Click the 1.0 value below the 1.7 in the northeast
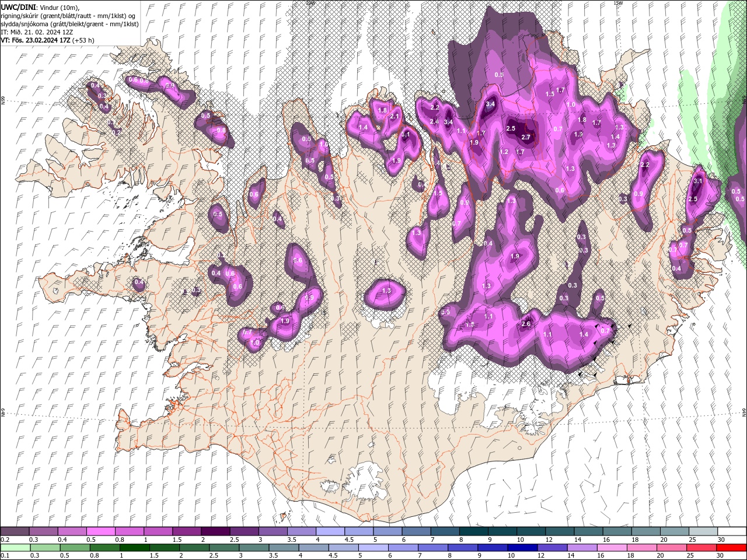This screenshot has width=747, height=560. tap(571, 104)
